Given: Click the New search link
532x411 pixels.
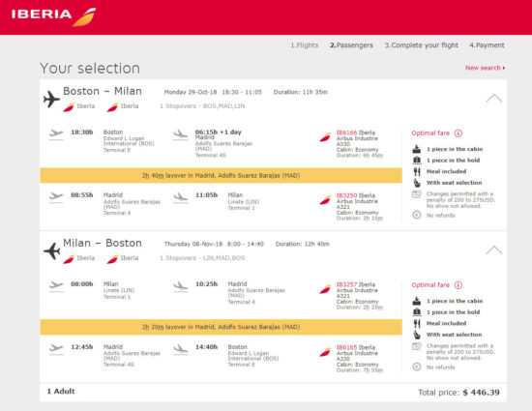Looking at the screenshot, I should tap(485, 68).
